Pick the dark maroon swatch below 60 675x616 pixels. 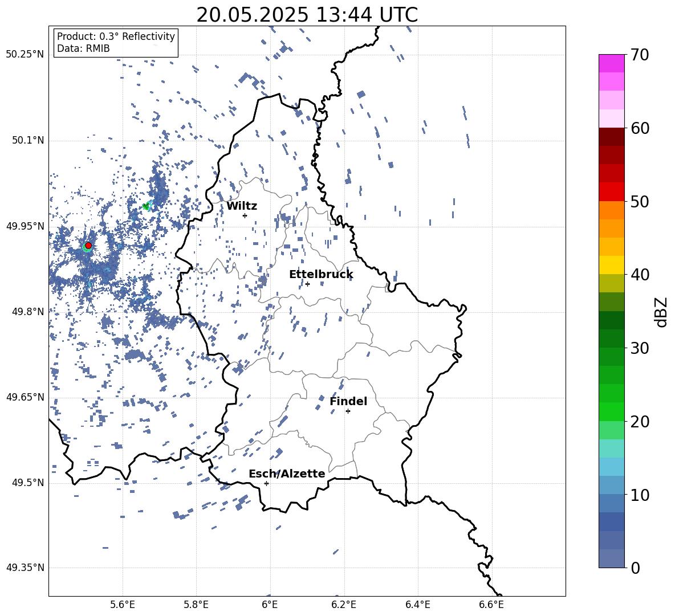pyautogui.click(x=612, y=137)
